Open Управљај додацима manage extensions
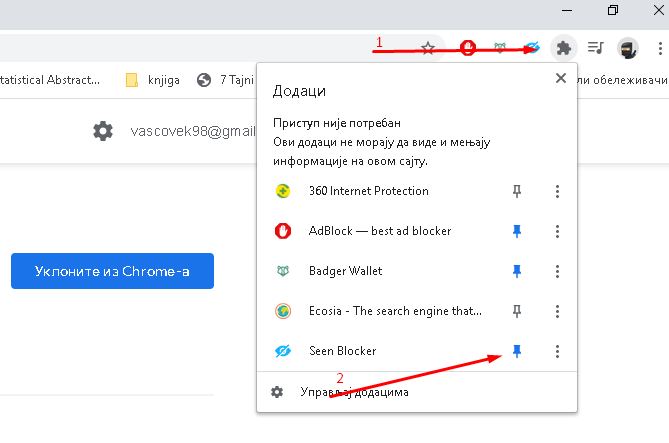The width and height of the screenshot is (669, 443). coord(417,392)
